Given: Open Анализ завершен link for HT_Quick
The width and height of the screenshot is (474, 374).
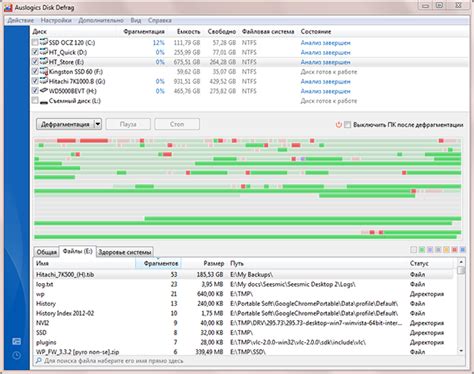Looking at the screenshot, I should (x=325, y=52).
